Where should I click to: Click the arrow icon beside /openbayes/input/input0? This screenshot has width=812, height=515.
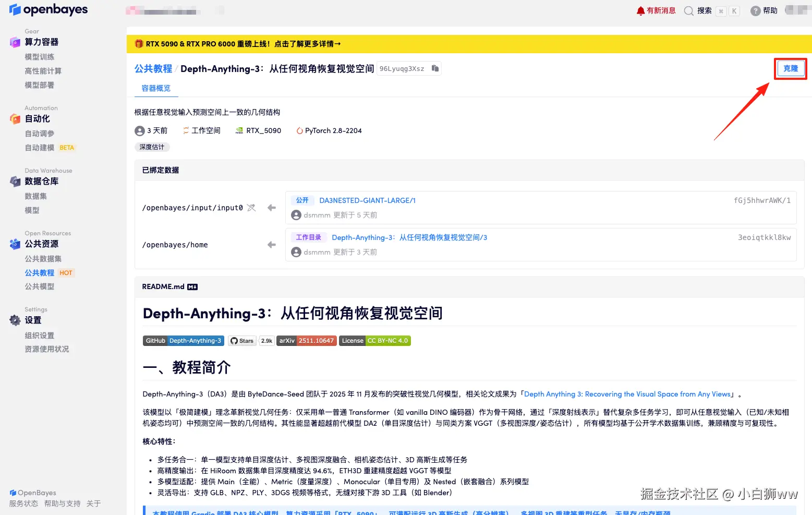click(x=271, y=208)
